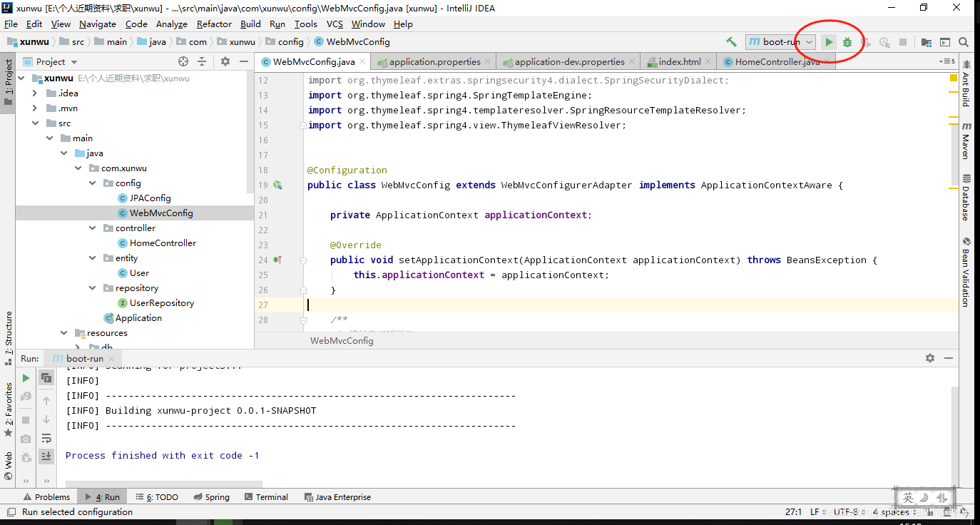980x525 pixels.
Task: Click the Build project hammer icon
Action: [x=731, y=42]
